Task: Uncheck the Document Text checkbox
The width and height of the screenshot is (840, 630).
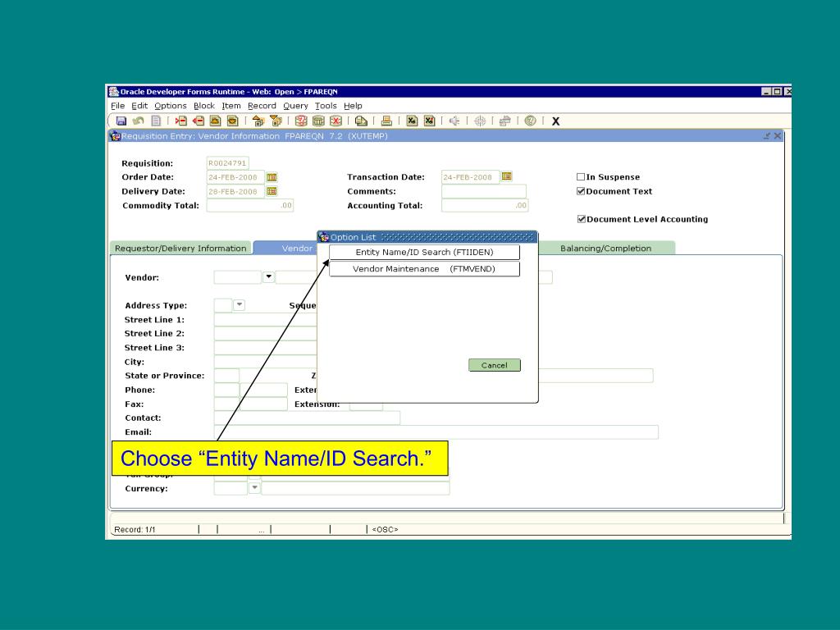Action: coord(581,191)
